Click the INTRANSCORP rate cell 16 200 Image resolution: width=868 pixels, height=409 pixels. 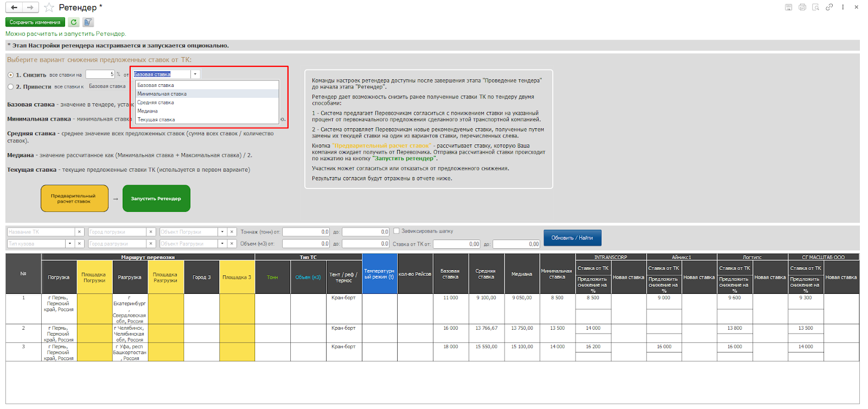pyautogui.click(x=593, y=347)
